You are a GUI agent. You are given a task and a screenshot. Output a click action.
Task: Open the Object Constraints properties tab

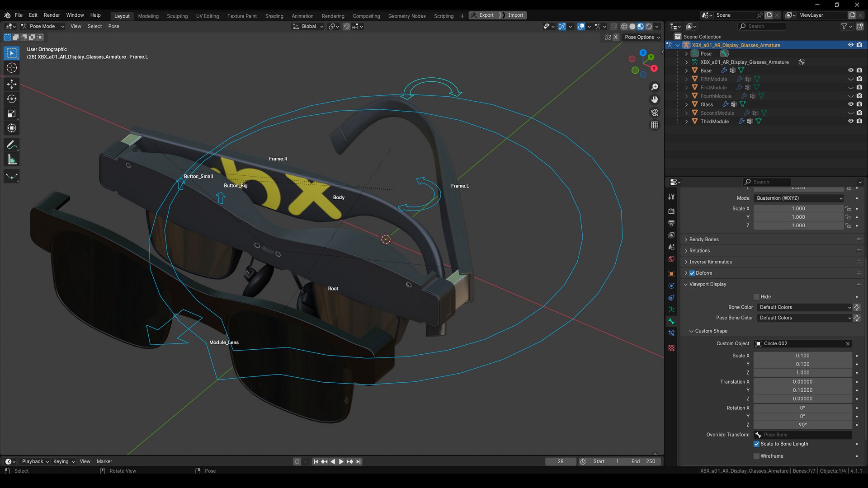coord(671,298)
